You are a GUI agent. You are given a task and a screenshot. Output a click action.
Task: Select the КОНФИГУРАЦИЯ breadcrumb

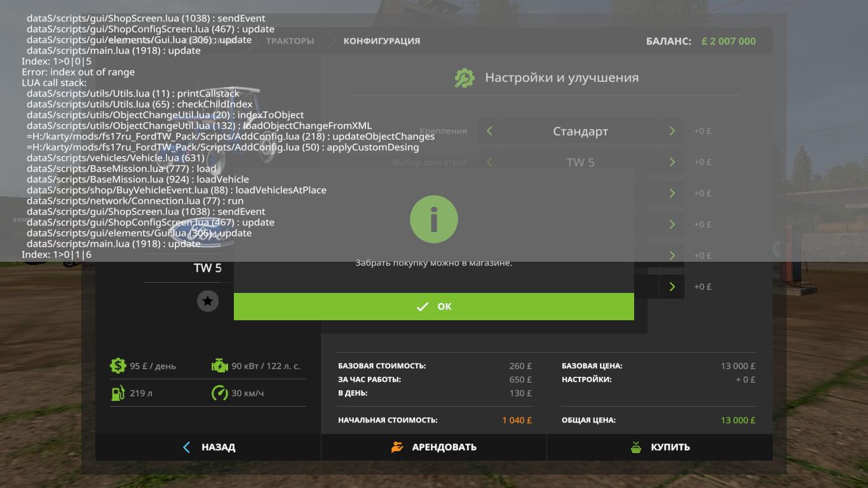(381, 41)
